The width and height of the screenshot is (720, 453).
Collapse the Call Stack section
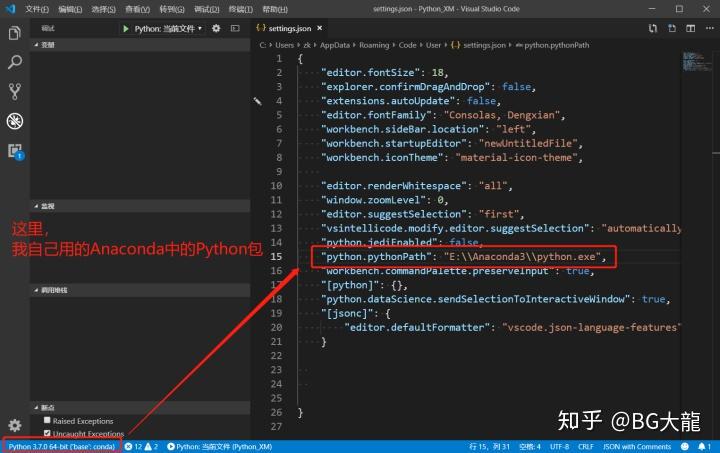click(140, 290)
